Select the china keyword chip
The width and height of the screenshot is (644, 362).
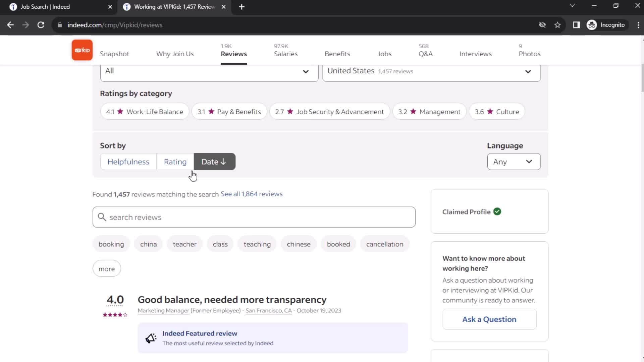tap(148, 244)
